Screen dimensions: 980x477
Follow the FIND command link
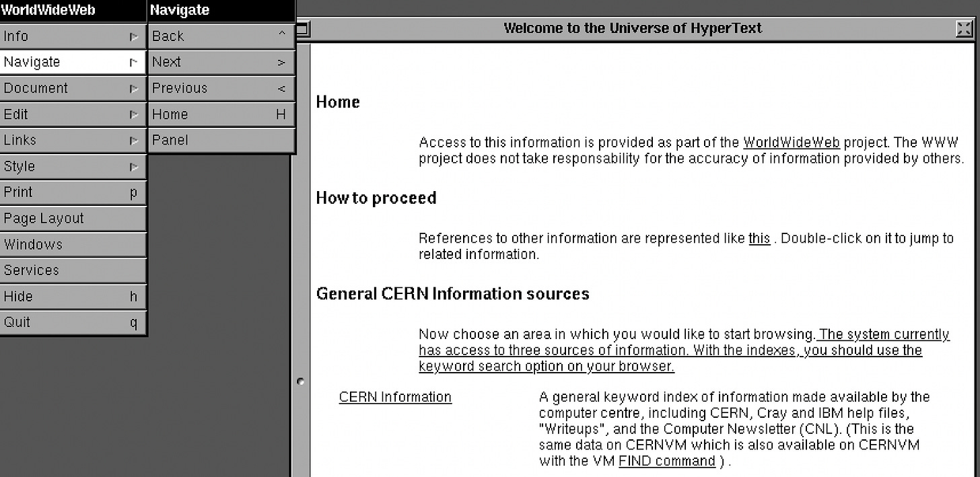click(x=667, y=462)
